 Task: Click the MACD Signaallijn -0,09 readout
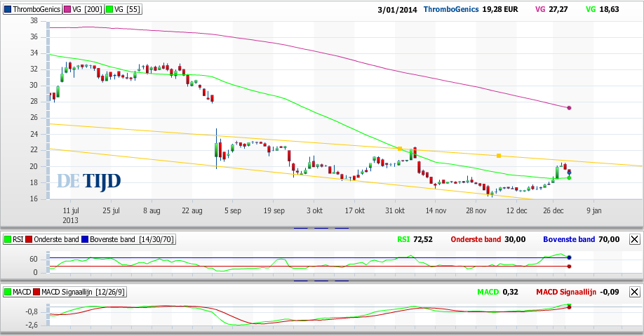577,292
